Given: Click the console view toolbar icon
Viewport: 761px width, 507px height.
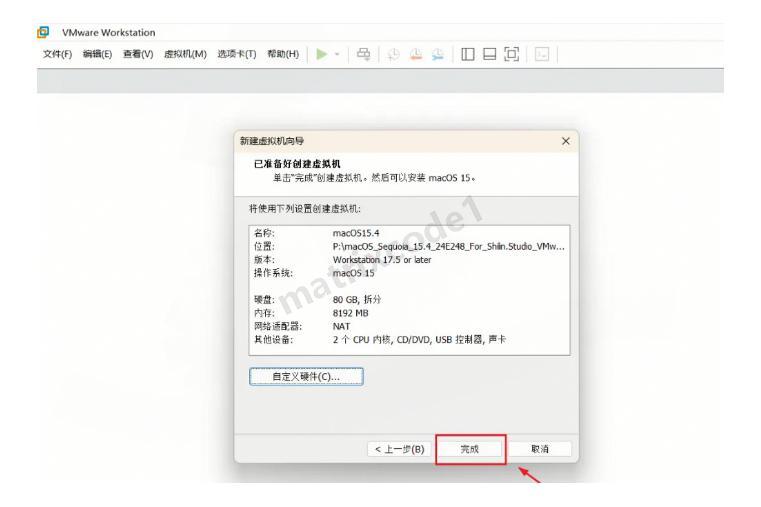Looking at the screenshot, I should click(x=542, y=54).
